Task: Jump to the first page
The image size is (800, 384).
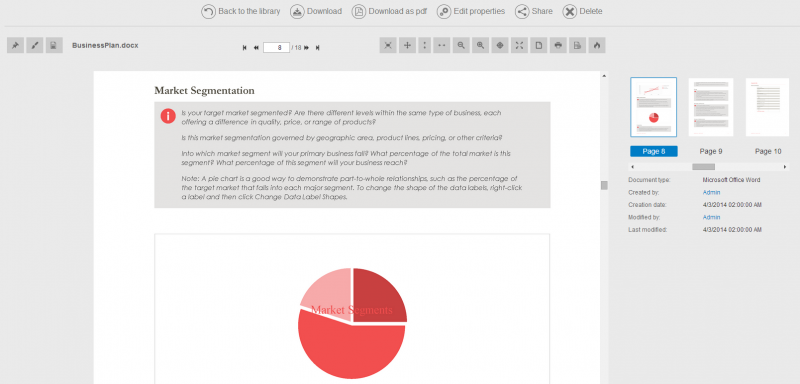Action: point(245,47)
